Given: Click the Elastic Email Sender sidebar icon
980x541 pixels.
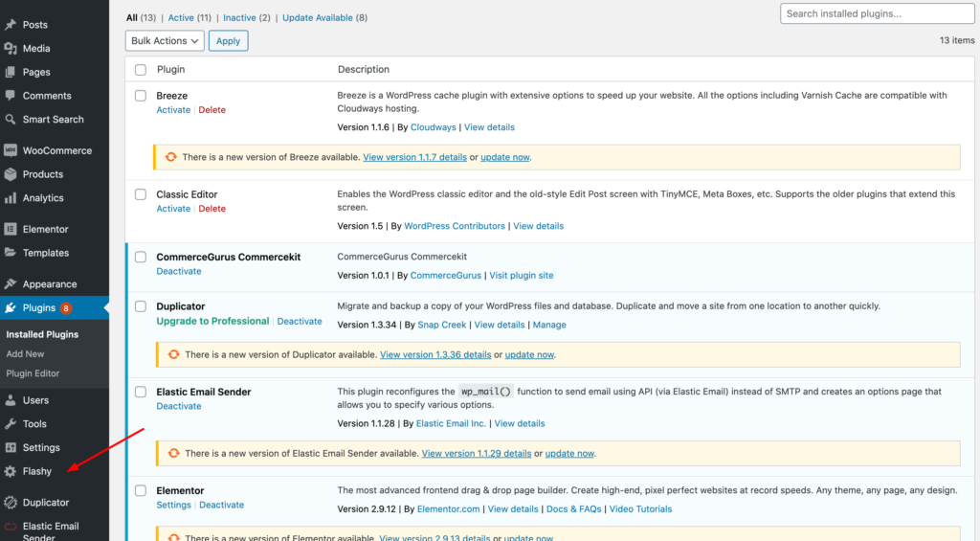Looking at the screenshot, I should coord(10,527).
